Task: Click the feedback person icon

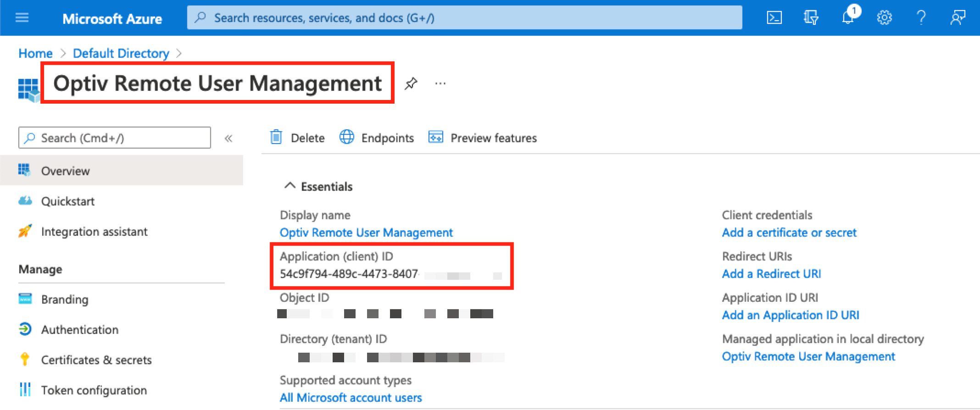Action: [x=958, y=18]
